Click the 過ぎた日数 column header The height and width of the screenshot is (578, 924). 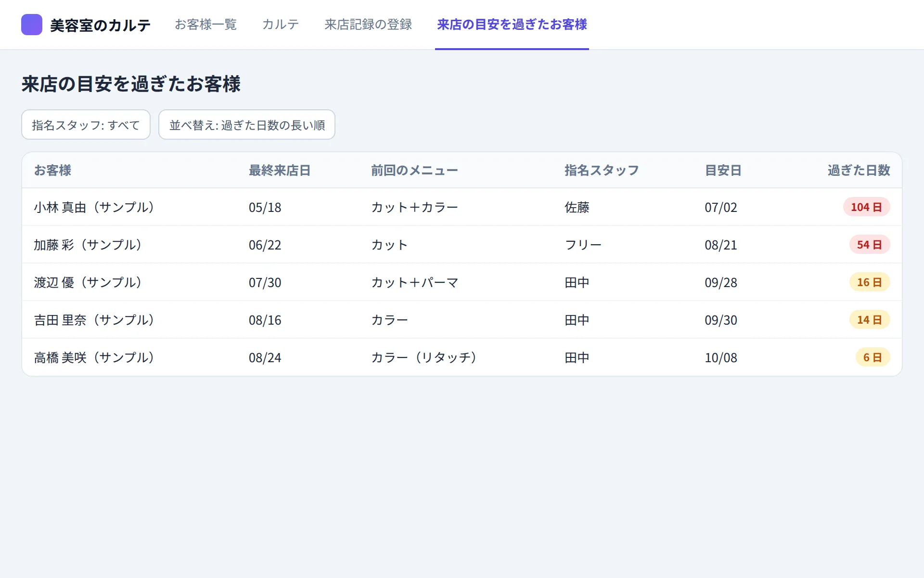tap(859, 170)
